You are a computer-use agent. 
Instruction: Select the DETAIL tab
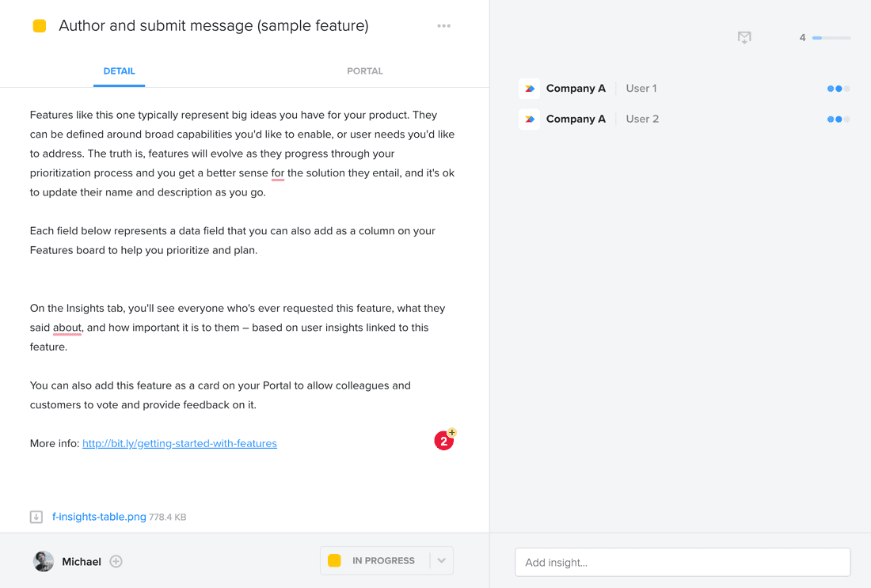click(x=119, y=70)
